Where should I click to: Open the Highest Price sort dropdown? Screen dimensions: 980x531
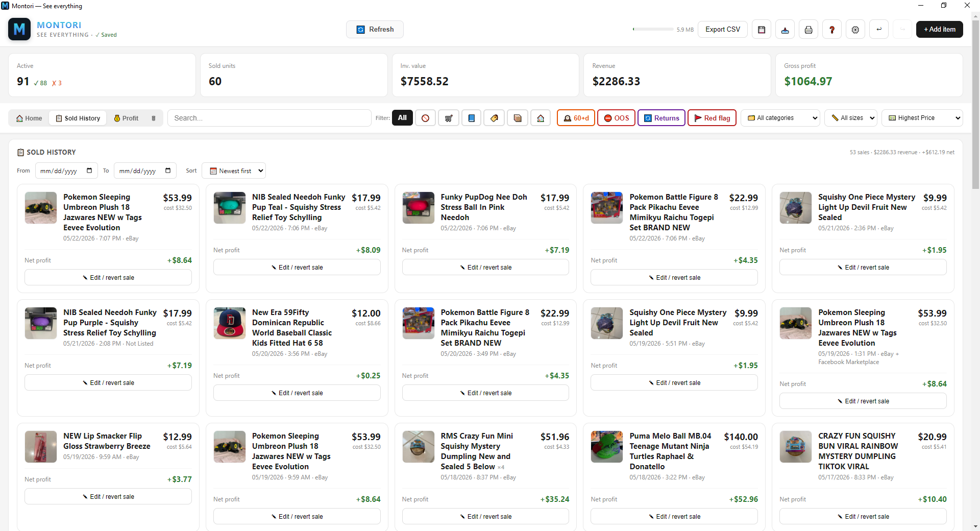click(x=922, y=118)
